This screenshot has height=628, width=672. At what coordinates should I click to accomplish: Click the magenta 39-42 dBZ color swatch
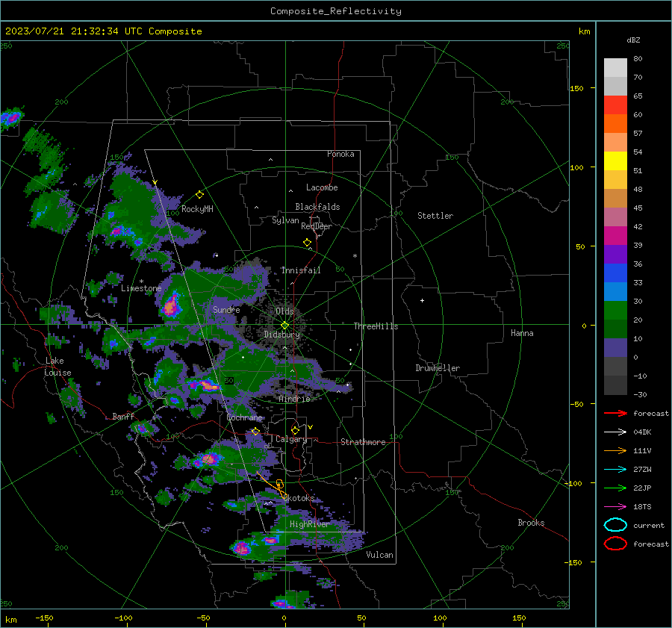[x=615, y=236]
